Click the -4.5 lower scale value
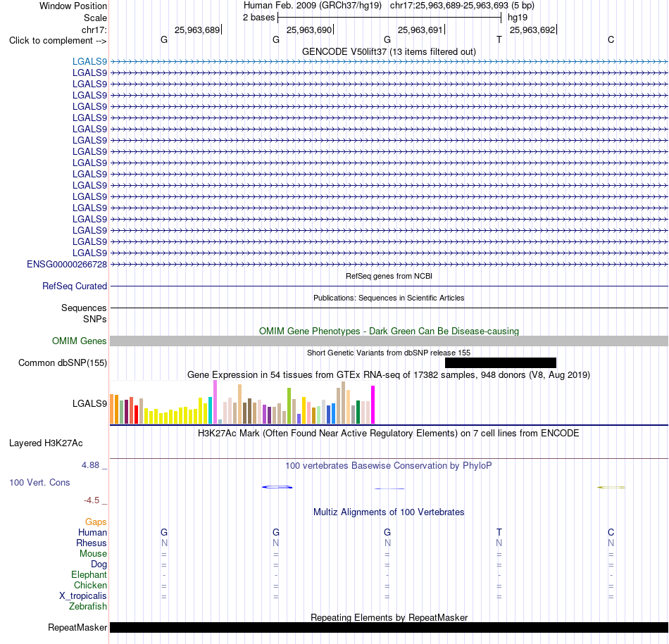The height and width of the screenshot is (644, 669). (x=92, y=500)
